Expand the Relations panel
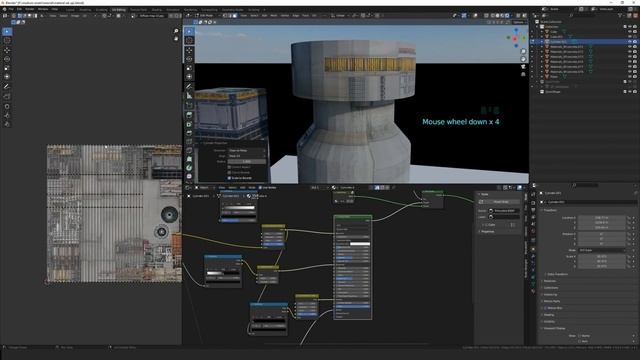This screenshot has width=640, height=360. (549, 281)
